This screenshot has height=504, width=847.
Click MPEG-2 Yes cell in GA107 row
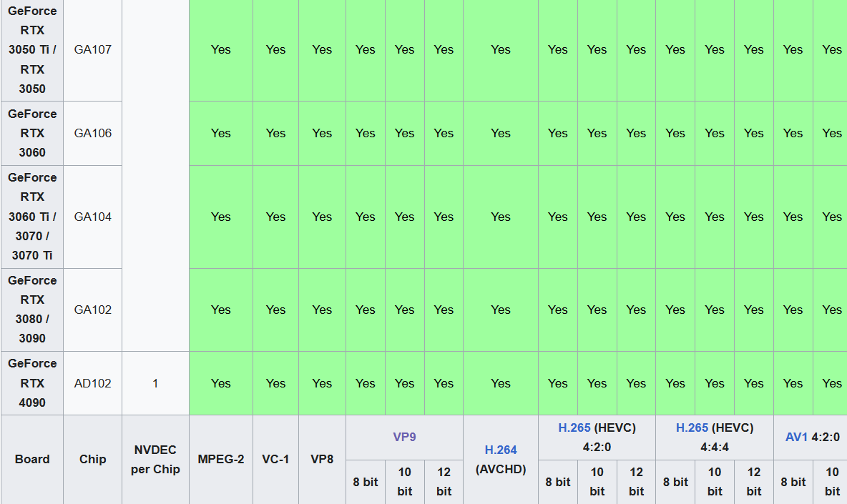(221, 49)
